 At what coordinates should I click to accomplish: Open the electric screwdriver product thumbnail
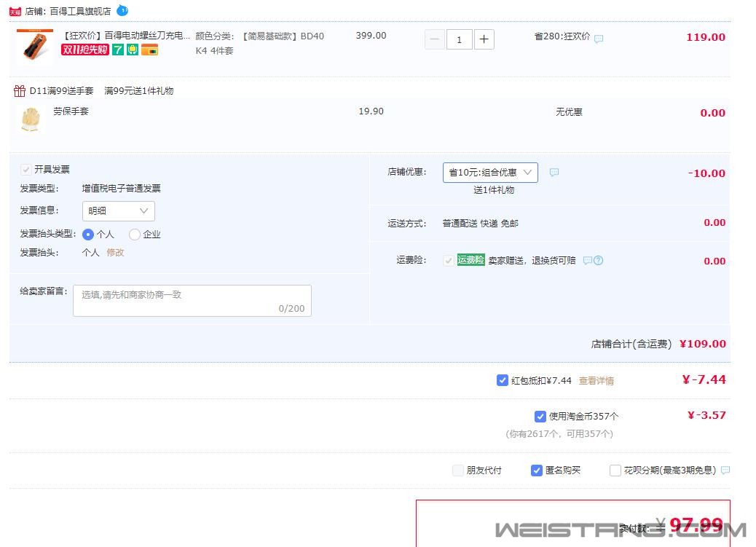pos(35,47)
